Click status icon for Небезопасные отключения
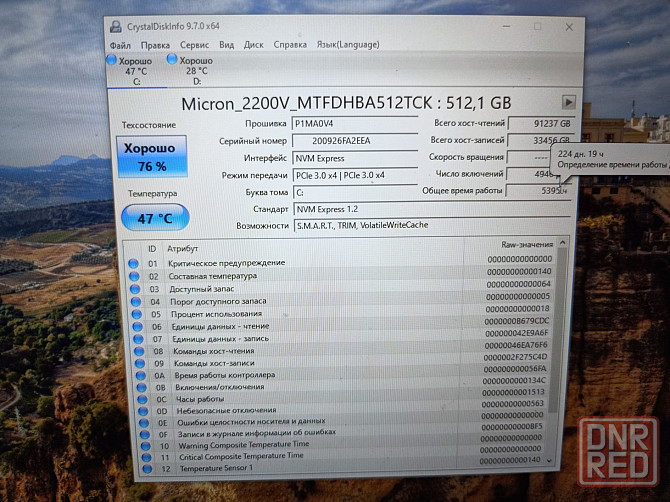 pyautogui.click(x=134, y=410)
